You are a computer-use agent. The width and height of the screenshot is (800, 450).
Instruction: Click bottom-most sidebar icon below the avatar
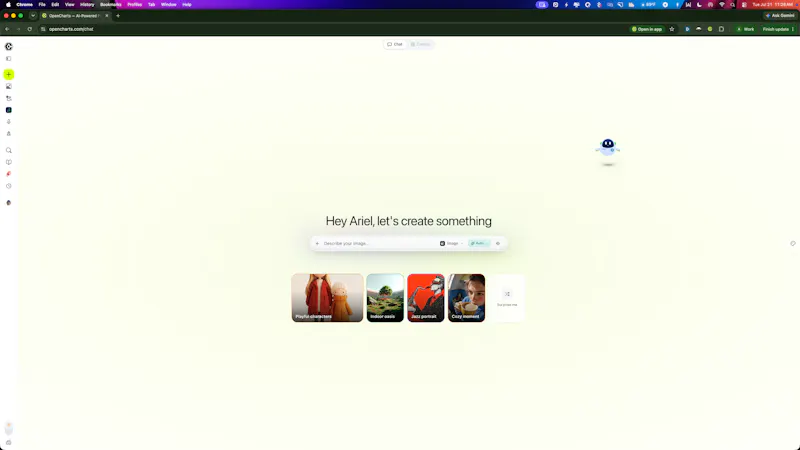point(9,442)
